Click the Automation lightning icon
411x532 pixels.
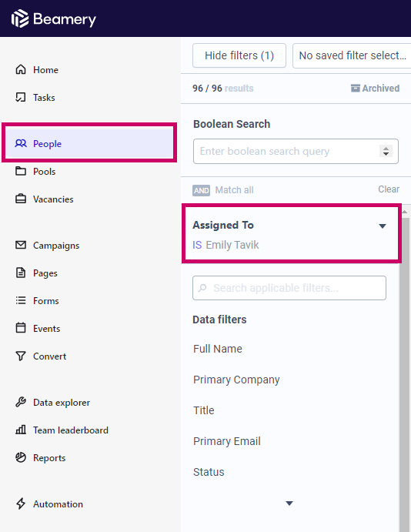click(21, 504)
